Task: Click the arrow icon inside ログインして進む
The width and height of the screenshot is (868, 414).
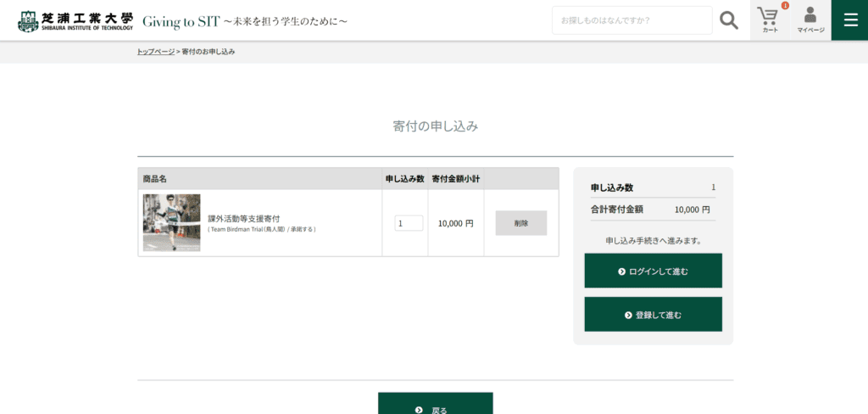Action: tap(621, 271)
